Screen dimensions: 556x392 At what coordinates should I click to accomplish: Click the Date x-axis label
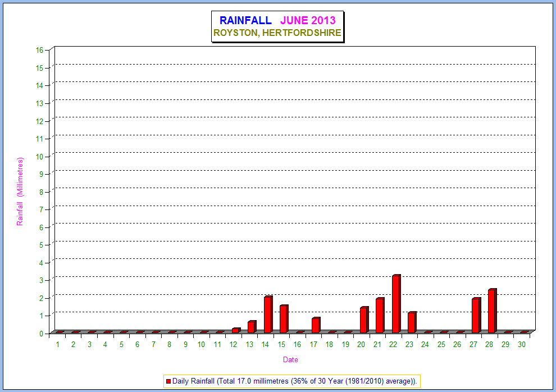290,360
